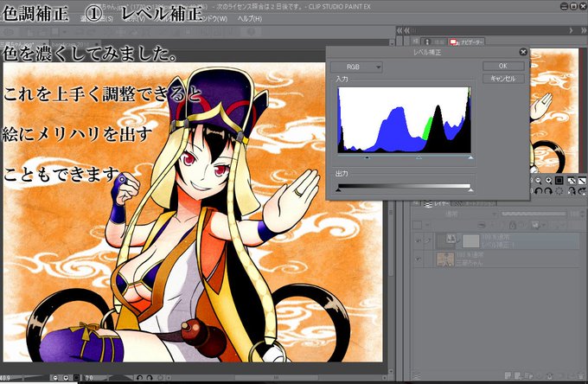588x384 pixels.
Task: Adjust the layer opacity slider
Action: 534,214
